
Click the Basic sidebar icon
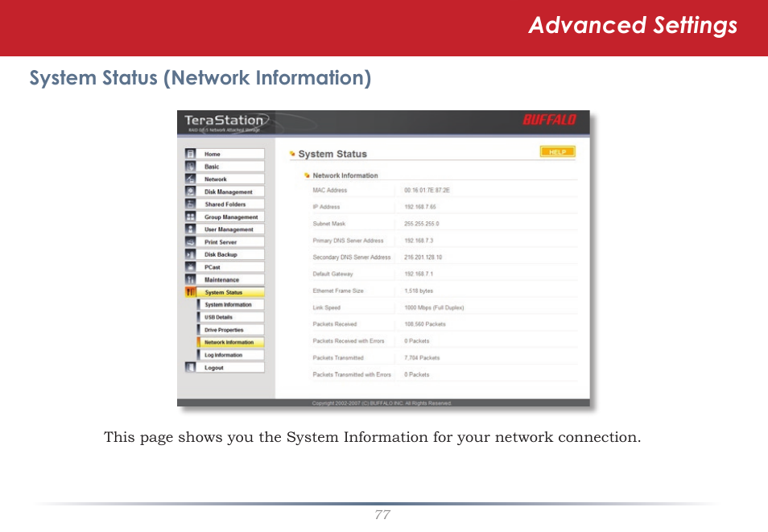pyautogui.click(x=191, y=167)
